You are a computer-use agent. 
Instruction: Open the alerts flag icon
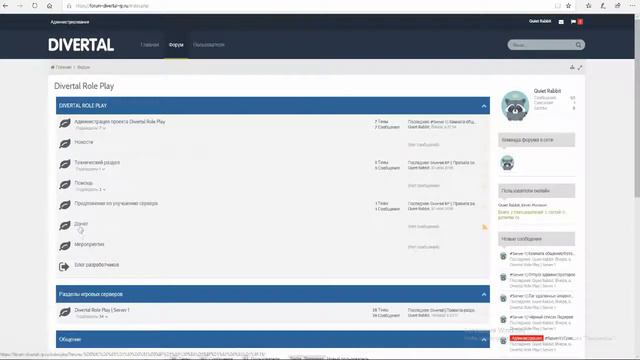[x=573, y=22]
